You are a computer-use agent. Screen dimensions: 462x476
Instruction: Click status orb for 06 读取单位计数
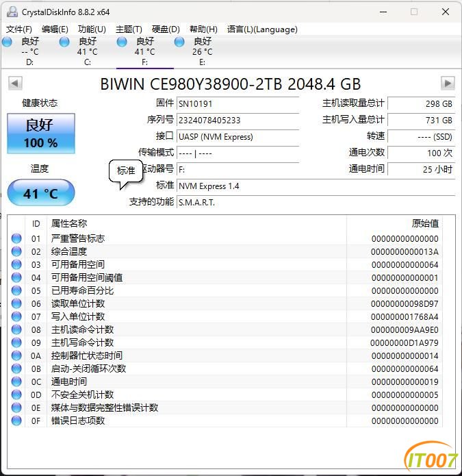pos(16,303)
